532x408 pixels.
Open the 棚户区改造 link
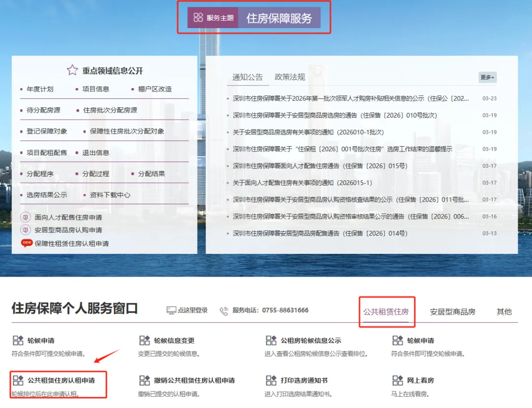155,89
